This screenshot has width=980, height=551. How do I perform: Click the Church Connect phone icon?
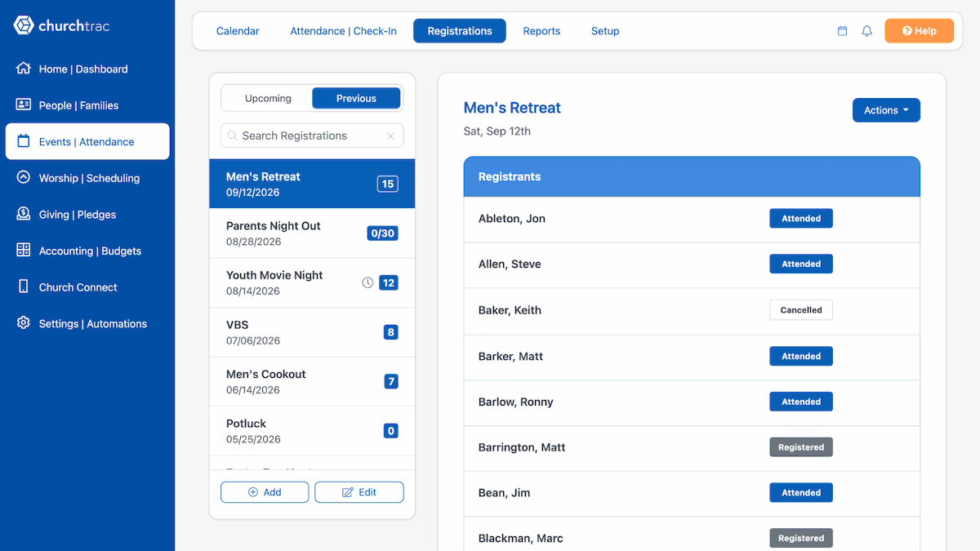click(24, 287)
